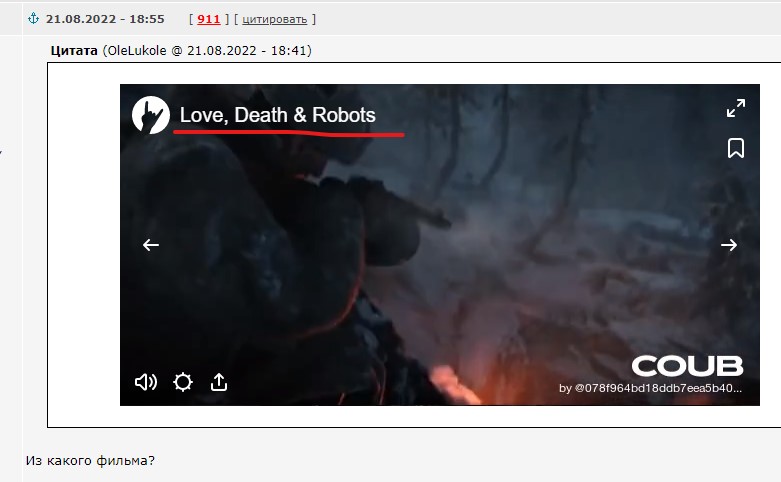This screenshot has height=482, width=781.
Task: Expand the Coub video to fullscreen
Action: [736, 108]
